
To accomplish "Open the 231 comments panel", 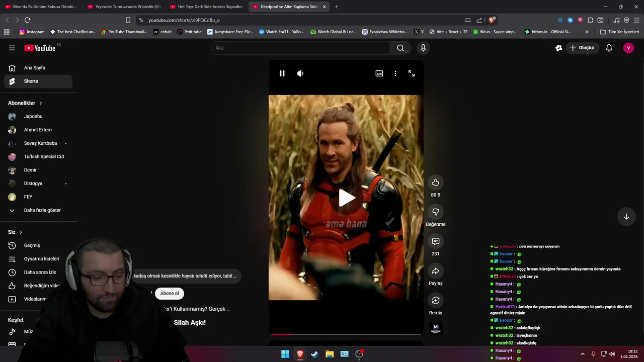I will click(x=436, y=241).
